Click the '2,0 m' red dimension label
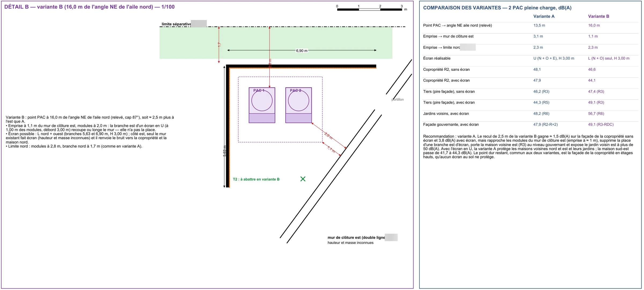The width and height of the screenshot is (644, 290). [328, 136]
